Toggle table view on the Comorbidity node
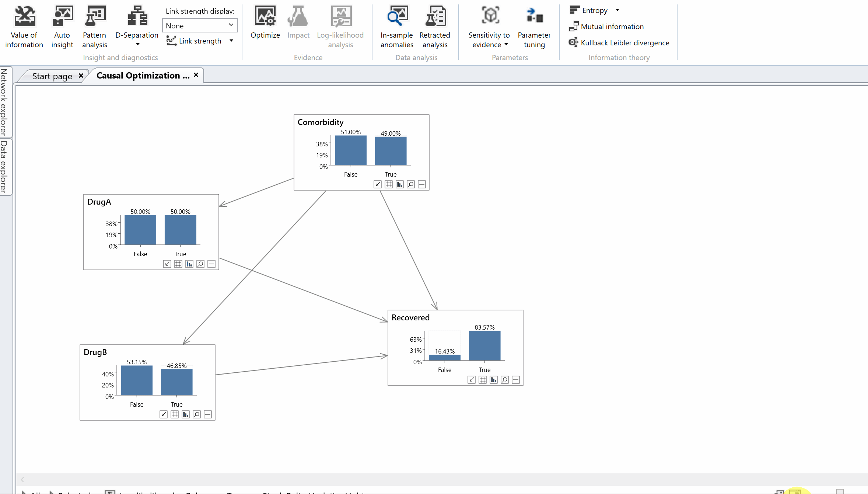This screenshot has width=868, height=494. coord(388,184)
